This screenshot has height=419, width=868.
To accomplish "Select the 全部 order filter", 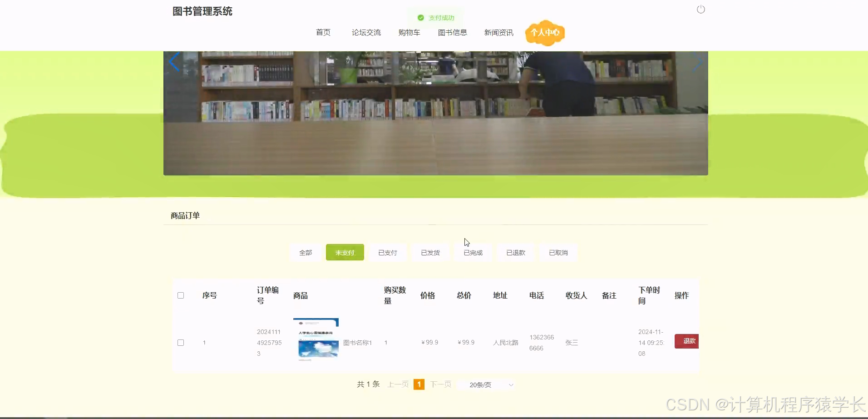I will point(305,252).
